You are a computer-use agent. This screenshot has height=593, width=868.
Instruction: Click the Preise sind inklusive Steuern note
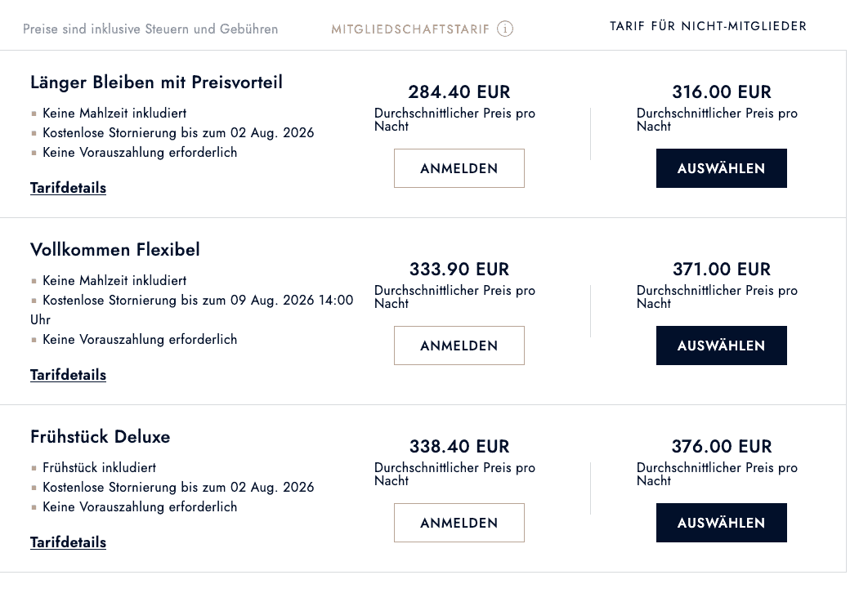150,29
